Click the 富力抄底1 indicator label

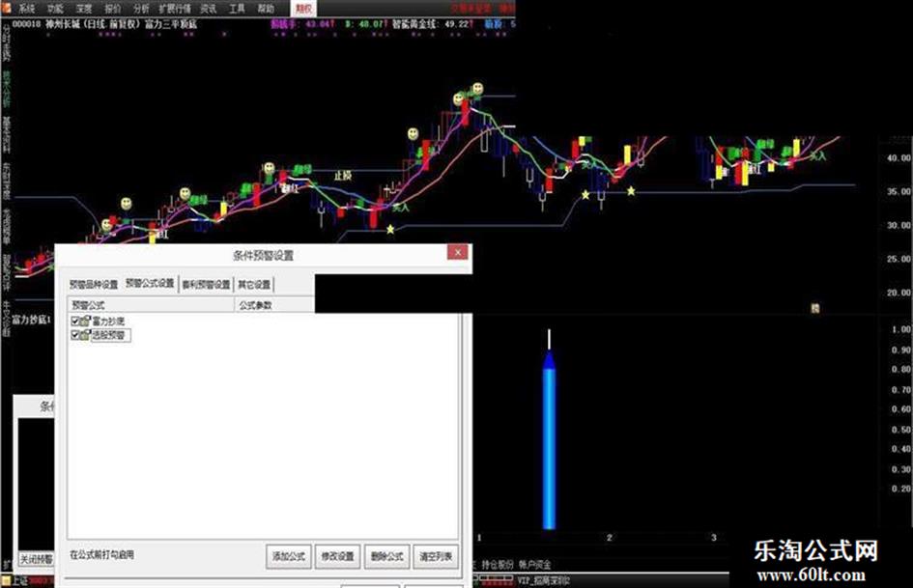[x=32, y=320]
